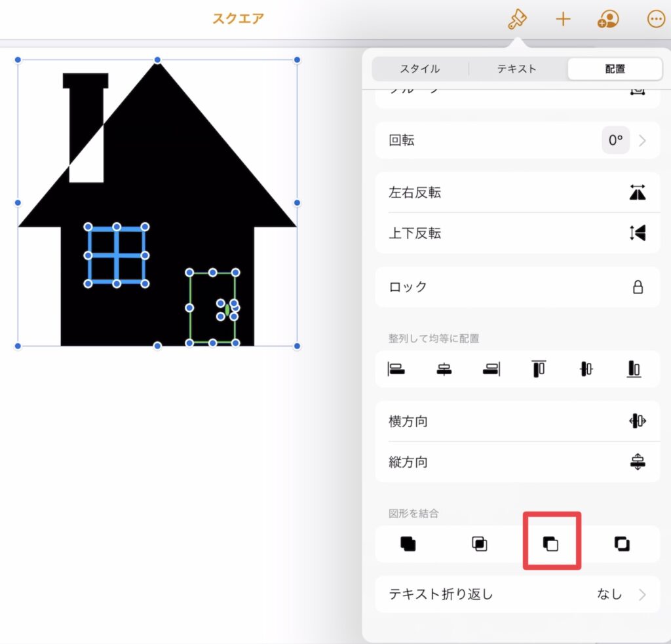
Task: Align objects to vertical middle
Action: (x=586, y=369)
